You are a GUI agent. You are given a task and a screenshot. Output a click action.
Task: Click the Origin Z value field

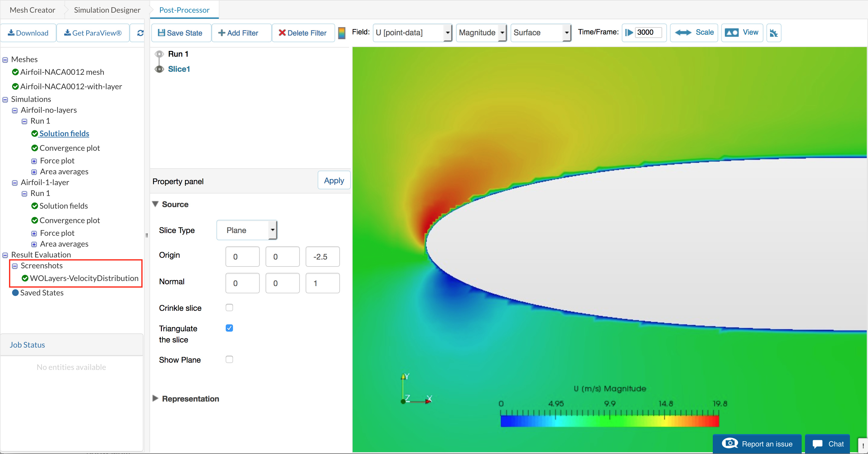coord(322,257)
